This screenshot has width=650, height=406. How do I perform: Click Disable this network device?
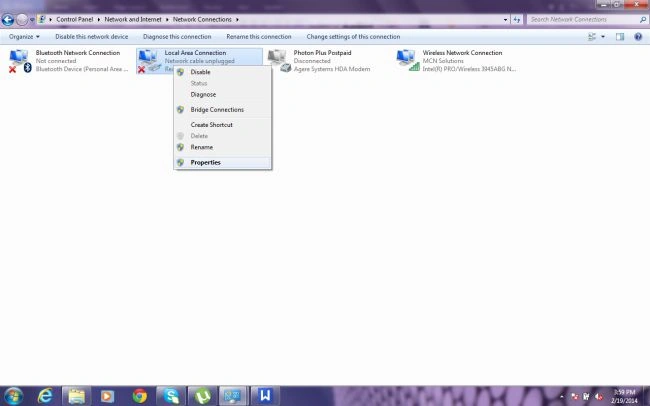[92, 36]
